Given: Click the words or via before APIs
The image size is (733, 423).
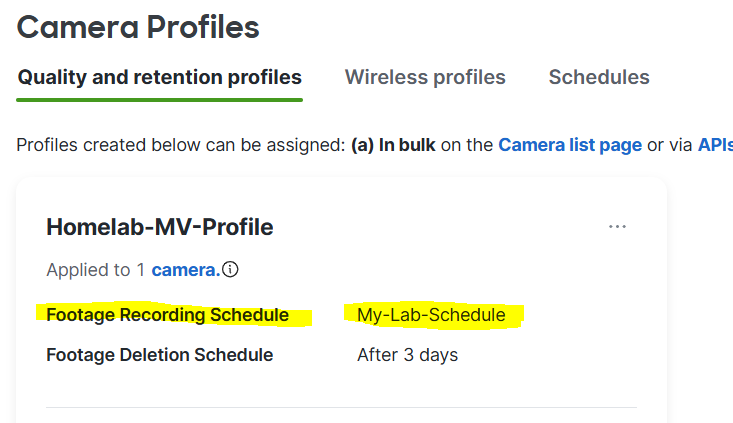Looking at the screenshot, I should click(x=669, y=145).
